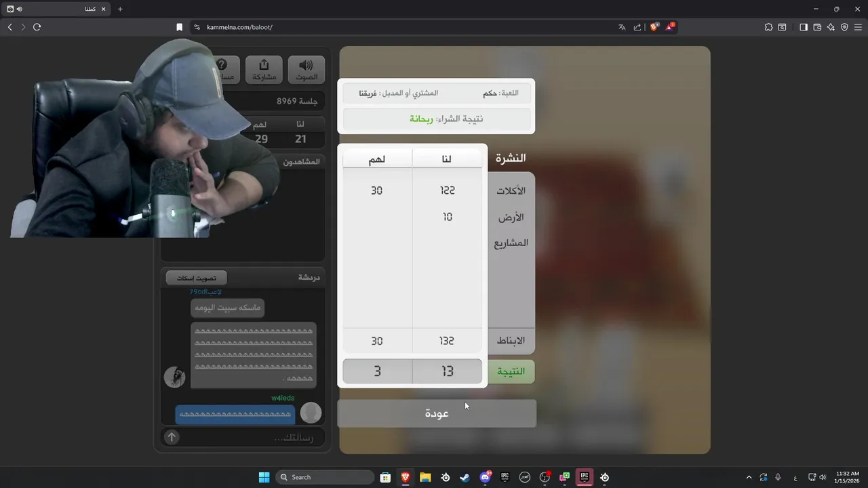Click the 132 total in the الابناط row
Screen dimensions: 868x488
pos(447,341)
